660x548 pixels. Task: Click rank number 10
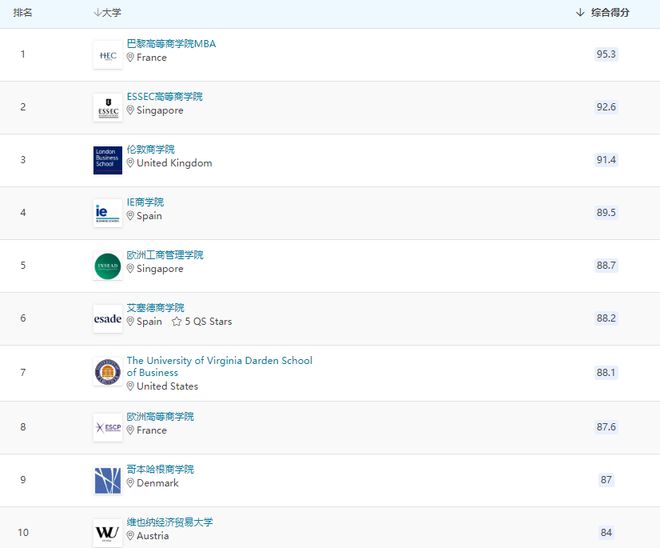[23, 532]
